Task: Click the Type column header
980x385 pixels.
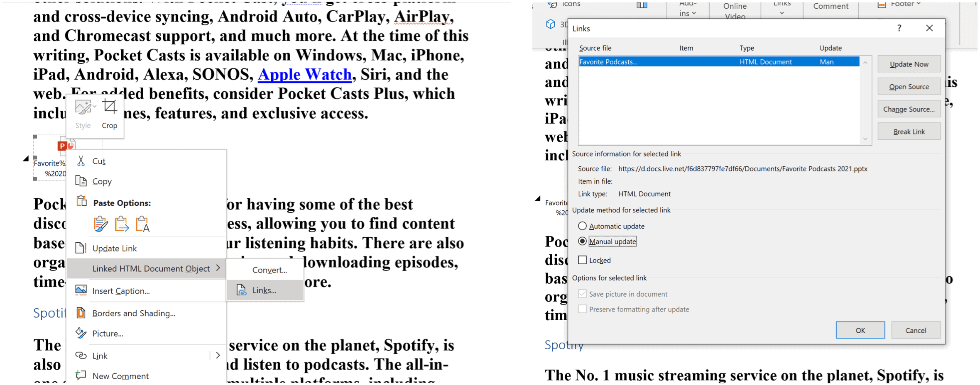Action: [747, 48]
